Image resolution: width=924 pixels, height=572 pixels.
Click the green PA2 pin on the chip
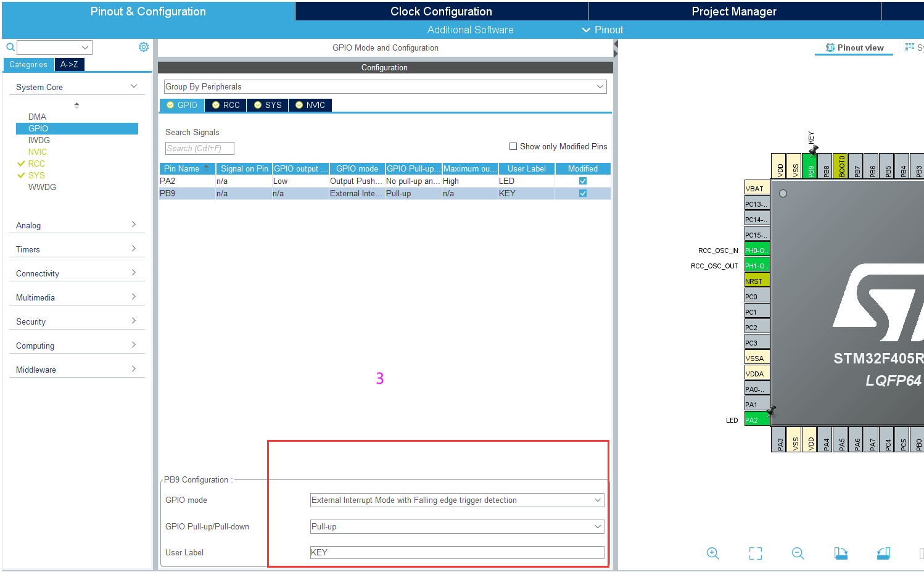click(x=757, y=419)
